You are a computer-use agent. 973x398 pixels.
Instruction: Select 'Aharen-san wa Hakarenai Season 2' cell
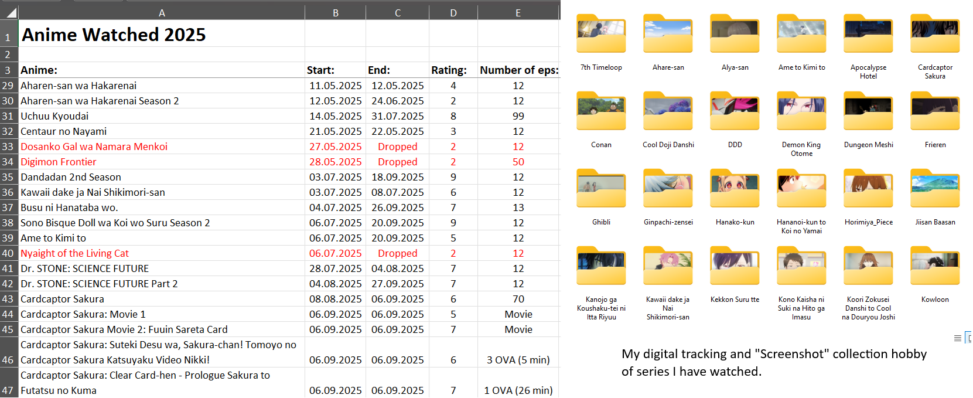pos(161,101)
